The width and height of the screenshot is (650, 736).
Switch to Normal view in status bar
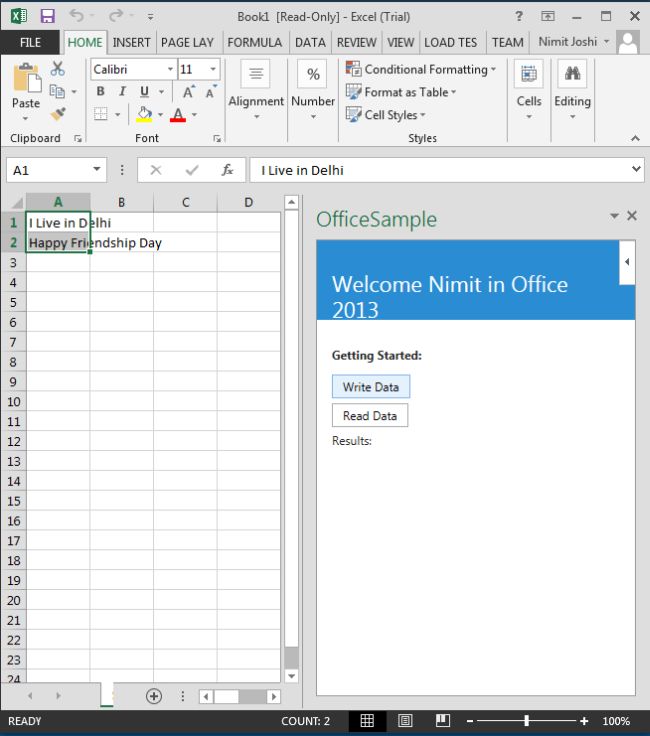tap(367, 721)
